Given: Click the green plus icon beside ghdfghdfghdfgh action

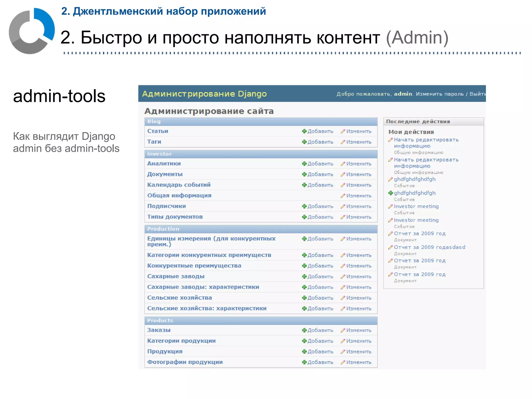Looking at the screenshot, I should tap(390, 193).
